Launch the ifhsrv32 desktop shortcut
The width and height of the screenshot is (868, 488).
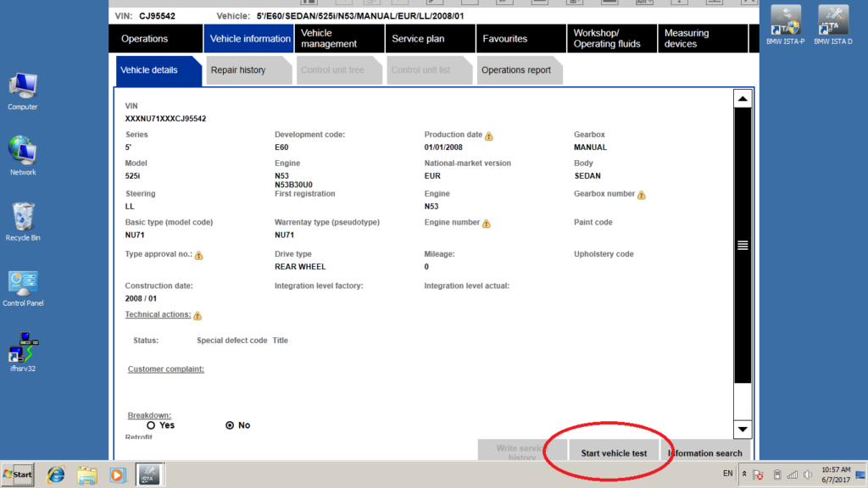(x=23, y=352)
